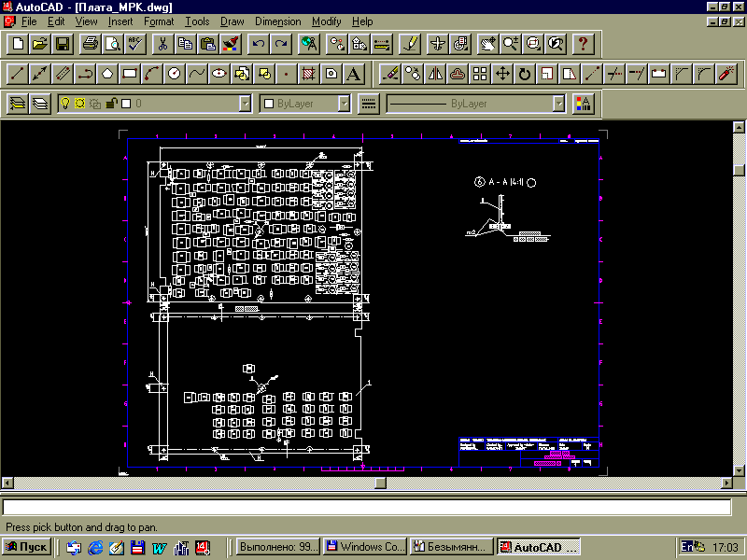Click the layer 0 color square swatch
The height and width of the screenshot is (560, 747).
126,104
